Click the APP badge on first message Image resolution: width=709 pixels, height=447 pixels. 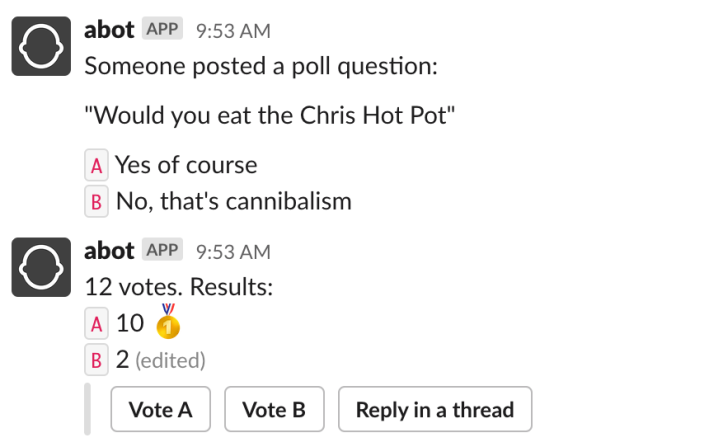[162, 28]
